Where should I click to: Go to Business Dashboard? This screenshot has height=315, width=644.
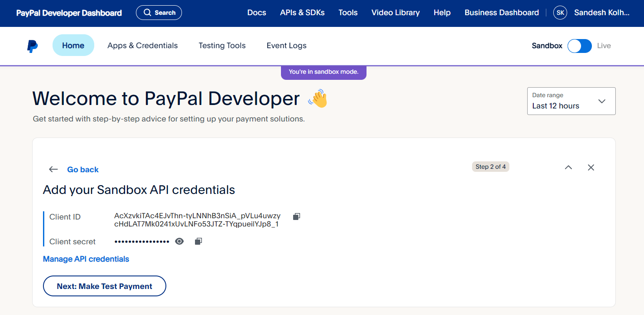point(502,13)
